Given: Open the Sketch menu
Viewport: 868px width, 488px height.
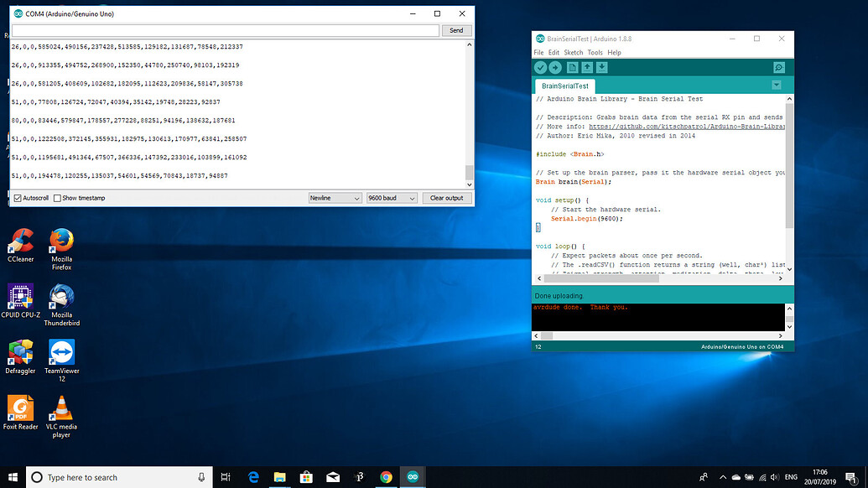Looking at the screenshot, I should point(574,52).
